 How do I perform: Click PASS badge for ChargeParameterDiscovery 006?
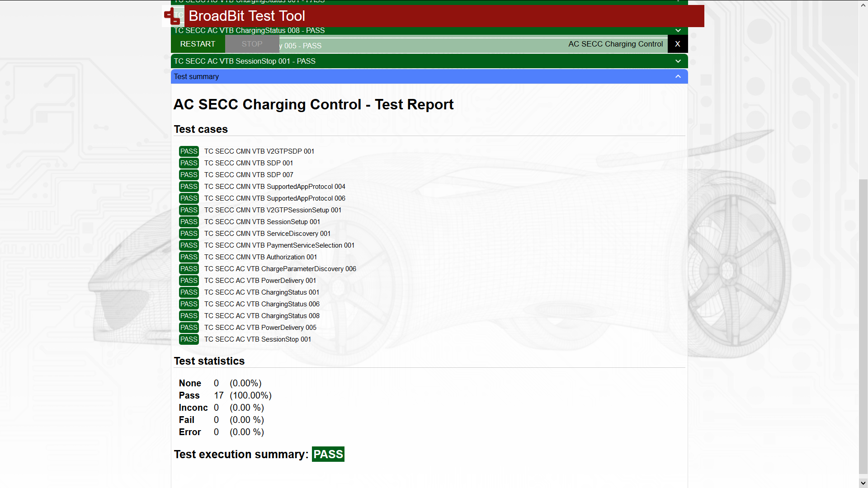189,269
